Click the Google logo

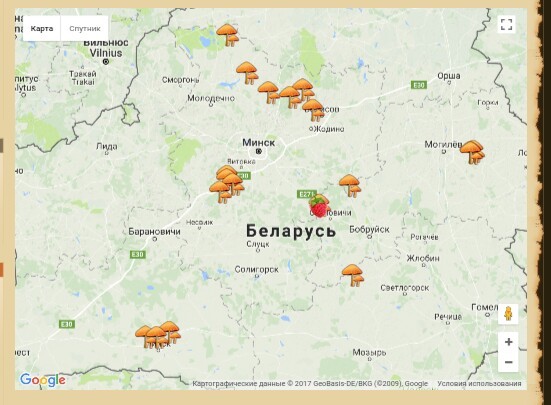43,380
